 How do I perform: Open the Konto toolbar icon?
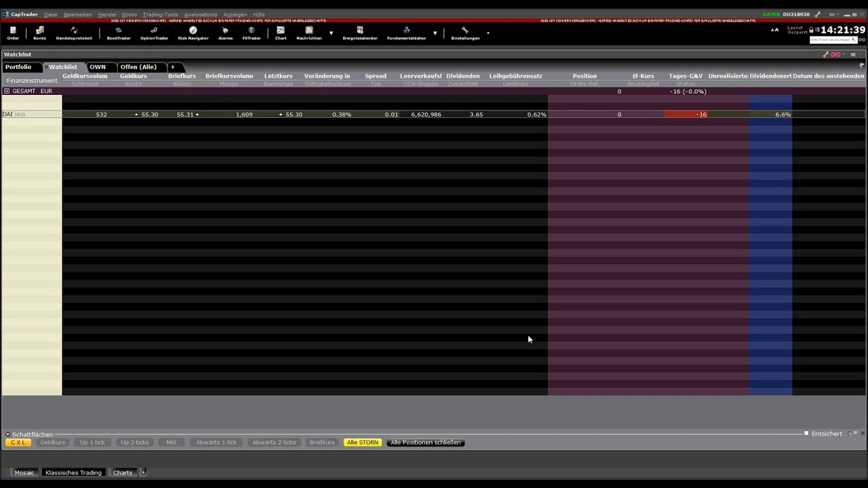pyautogui.click(x=40, y=33)
